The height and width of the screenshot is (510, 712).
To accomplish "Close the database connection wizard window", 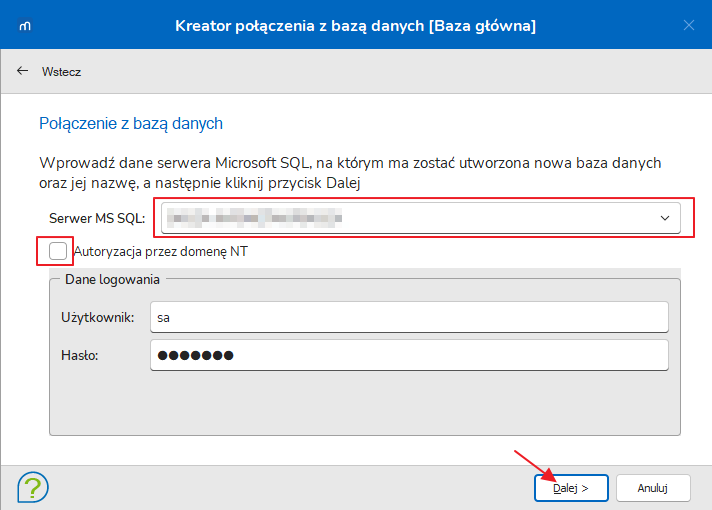I will pos(688,25).
